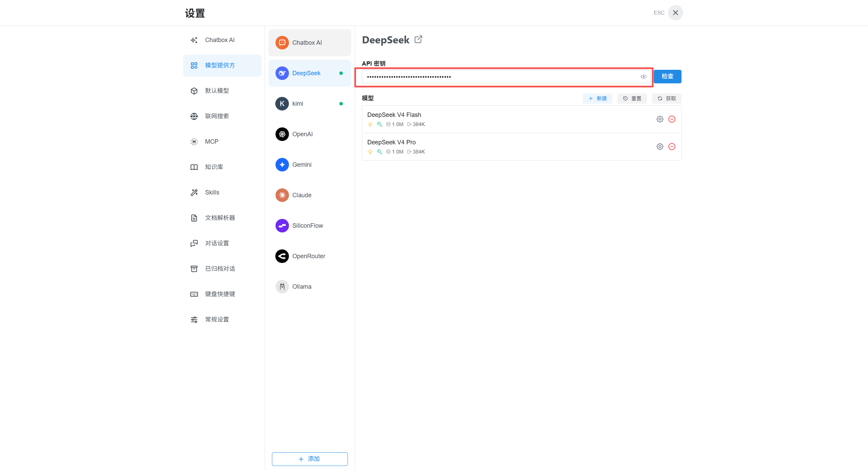The image size is (868, 471).
Task: Select the Ollama provider icon
Action: pyautogui.click(x=282, y=287)
